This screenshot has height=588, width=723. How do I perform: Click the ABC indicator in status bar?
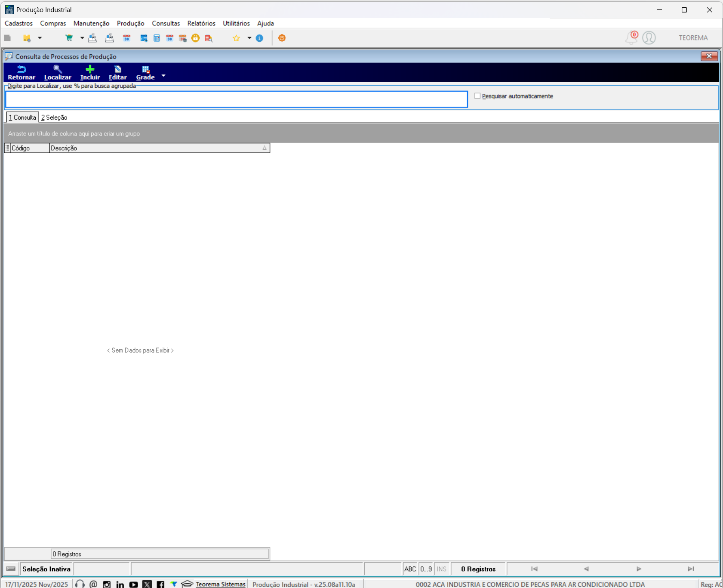pos(410,569)
